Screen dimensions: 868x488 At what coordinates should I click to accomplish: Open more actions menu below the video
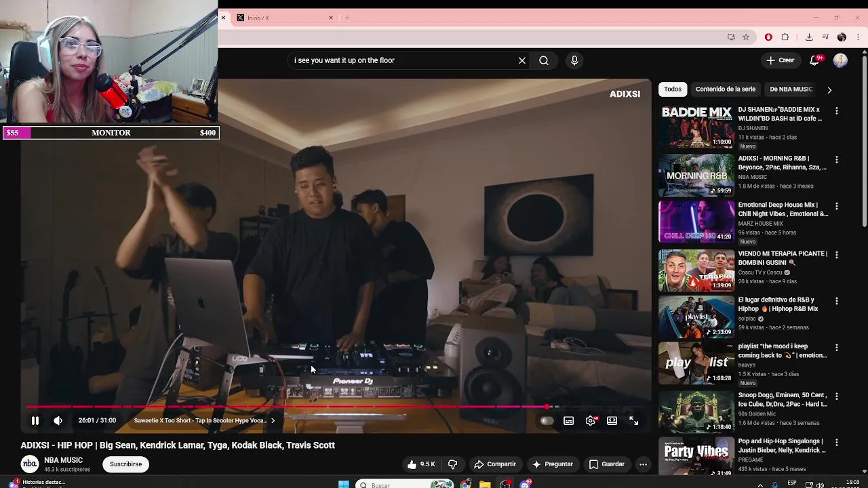[643, 464]
